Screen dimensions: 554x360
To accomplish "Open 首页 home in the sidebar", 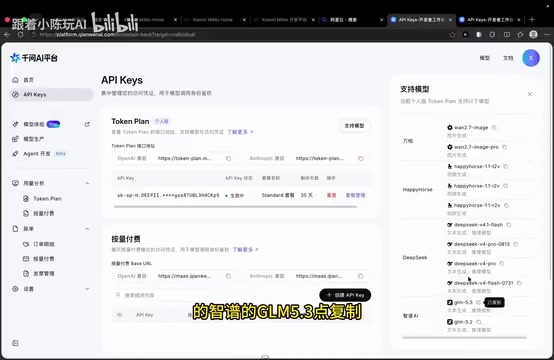I will click(28, 80).
